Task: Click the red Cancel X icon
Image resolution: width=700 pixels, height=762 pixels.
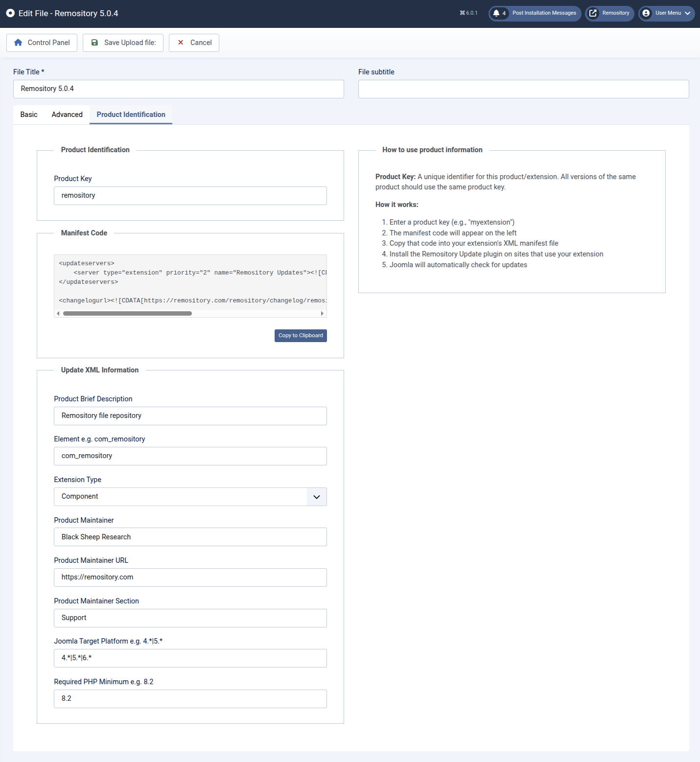Action: point(181,43)
